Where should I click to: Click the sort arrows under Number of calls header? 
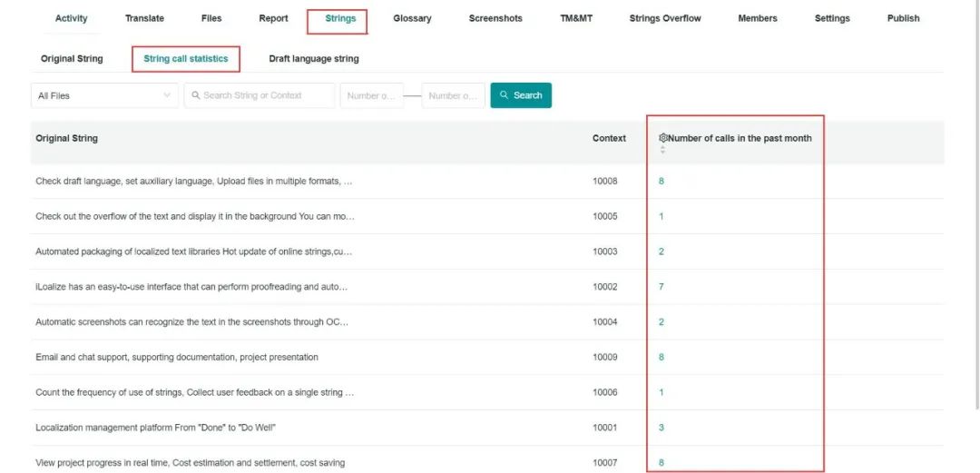coord(662,150)
